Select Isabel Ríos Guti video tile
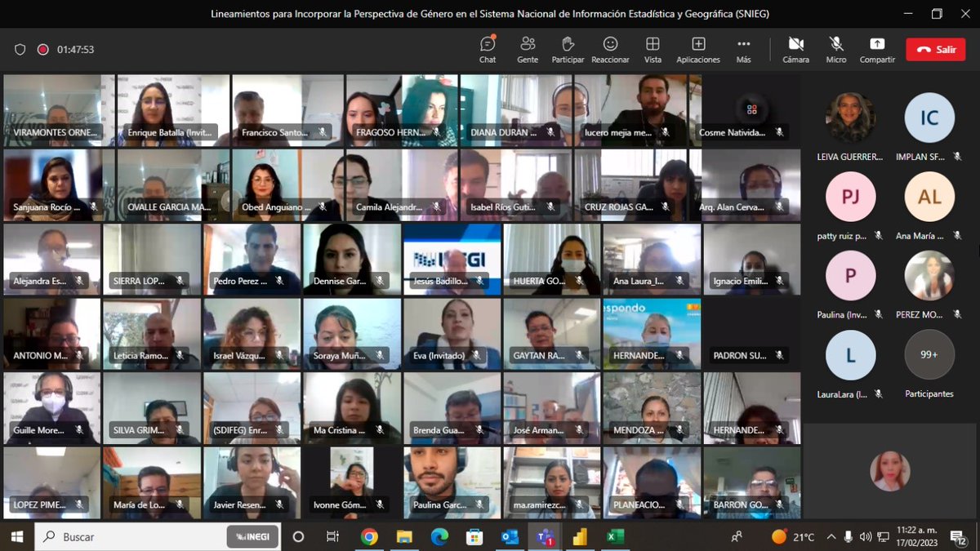The width and height of the screenshot is (980, 551). (x=516, y=185)
